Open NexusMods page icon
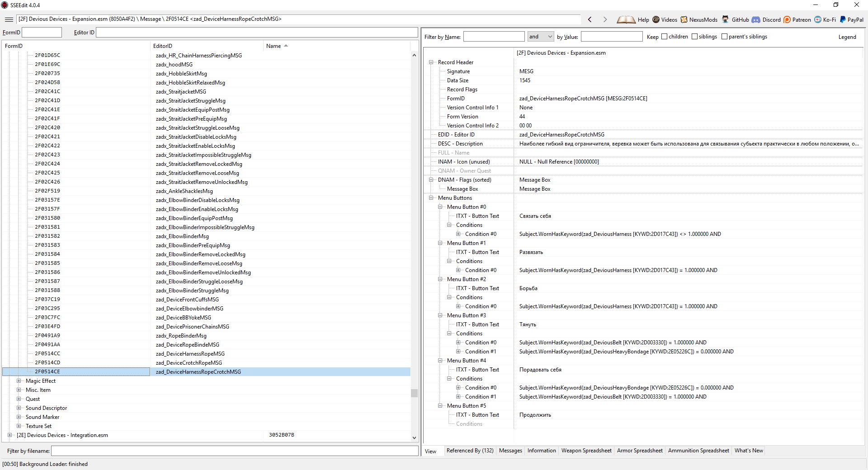The height and width of the screenshot is (470, 868). click(684, 19)
